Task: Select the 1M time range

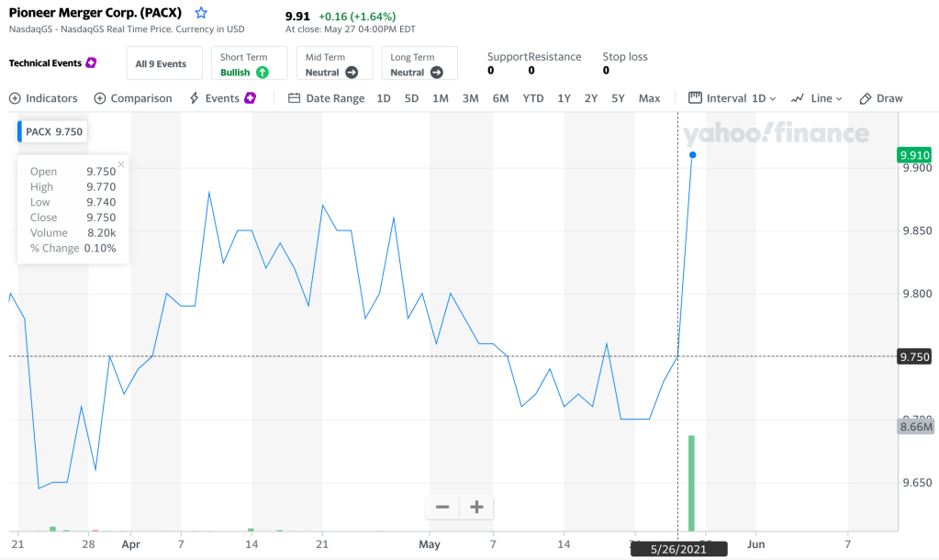Action: point(441,98)
